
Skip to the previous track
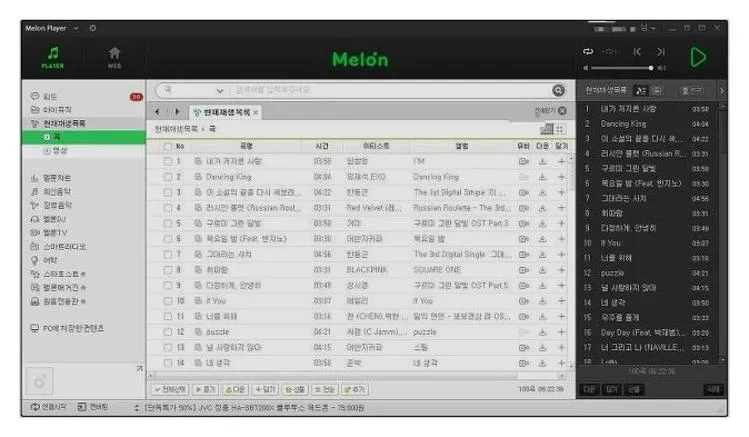(x=637, y=52)
